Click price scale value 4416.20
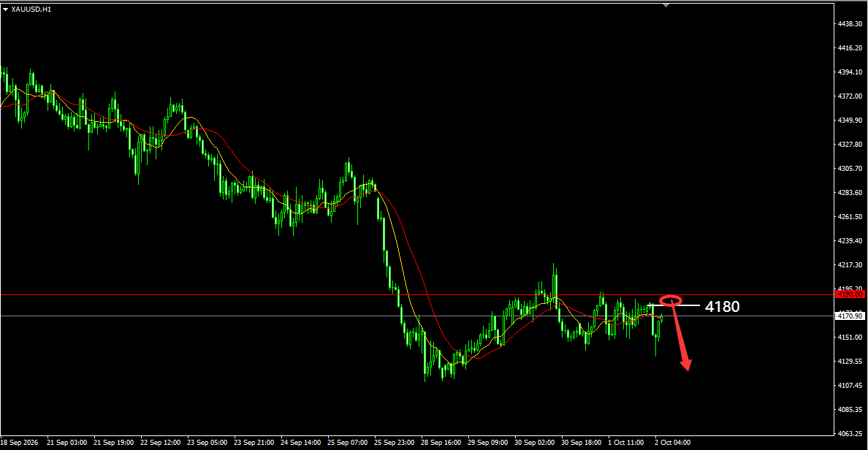Image resolution: width=868 pixels, height=450 pixels. 850,48
